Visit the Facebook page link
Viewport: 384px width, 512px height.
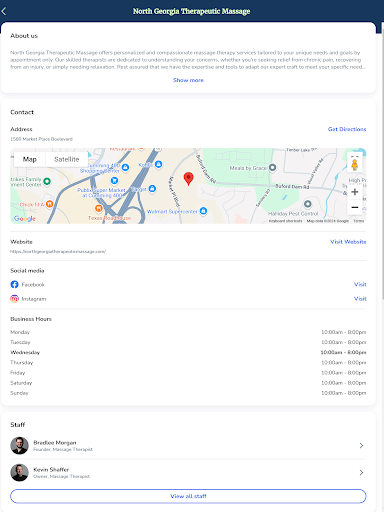coord(360,284)
